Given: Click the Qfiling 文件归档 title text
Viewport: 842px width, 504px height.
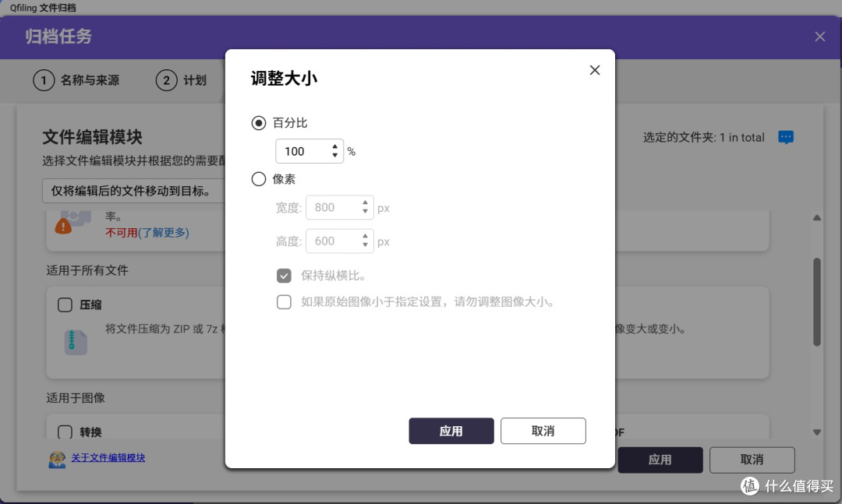Looking at the screenshot, I should (x=43, y=8).
